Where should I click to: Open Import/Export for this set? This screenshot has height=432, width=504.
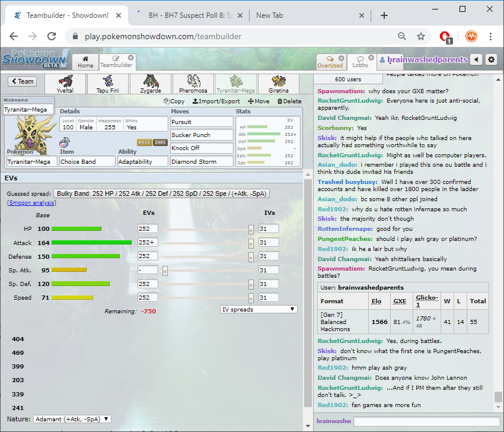[x=216, y=101]
